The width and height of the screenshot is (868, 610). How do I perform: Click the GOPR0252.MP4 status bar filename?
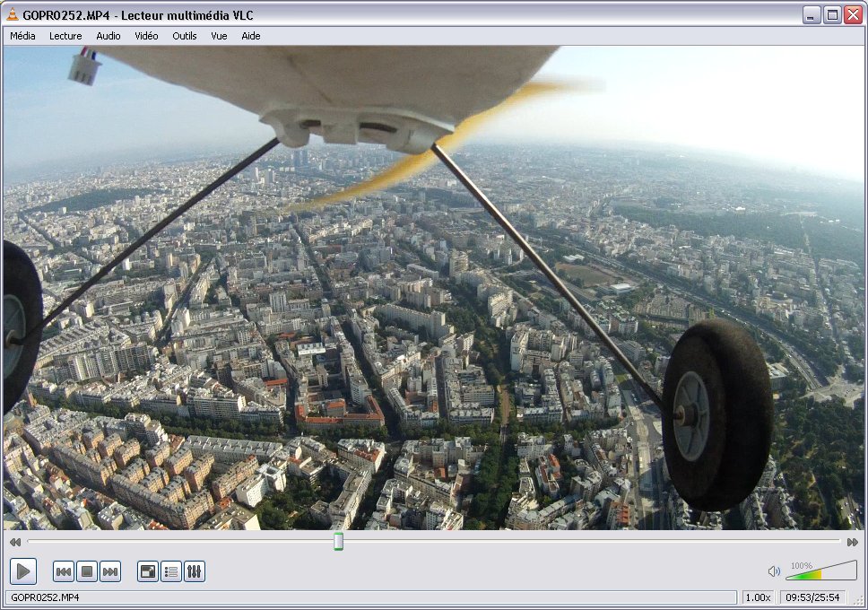click(45, 597)
